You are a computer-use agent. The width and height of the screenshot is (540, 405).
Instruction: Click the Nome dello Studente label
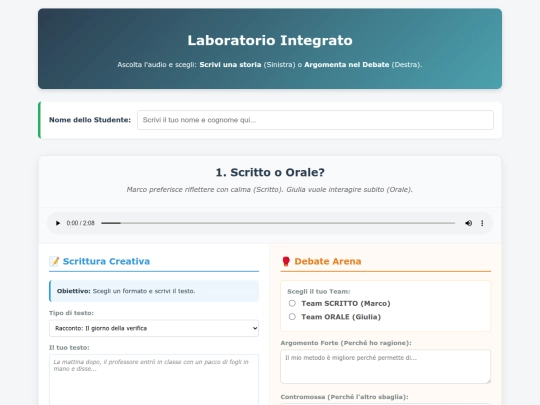[x=90, y=120]
